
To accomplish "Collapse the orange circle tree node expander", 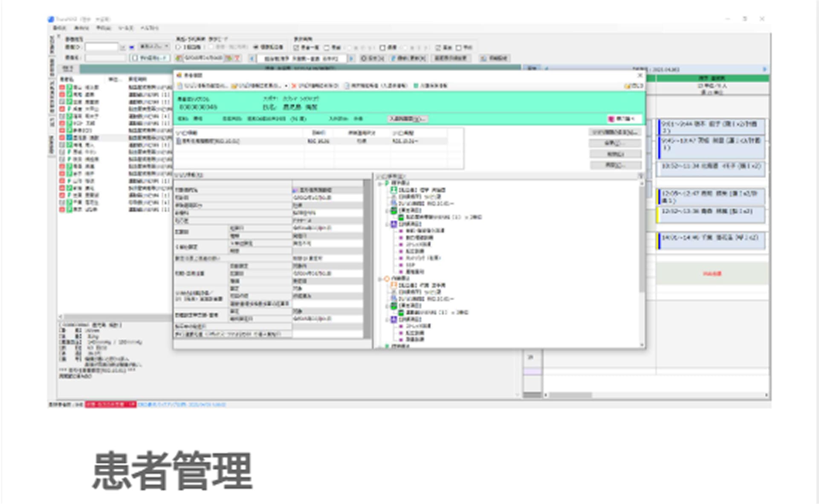I will [x=380, y=279].
